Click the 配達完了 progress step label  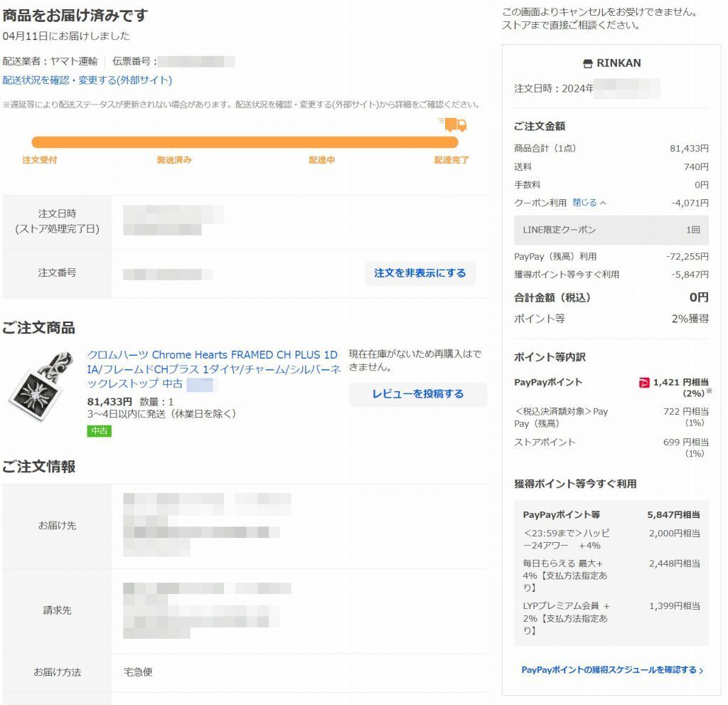pyautogui.click(x=451, y=160)
